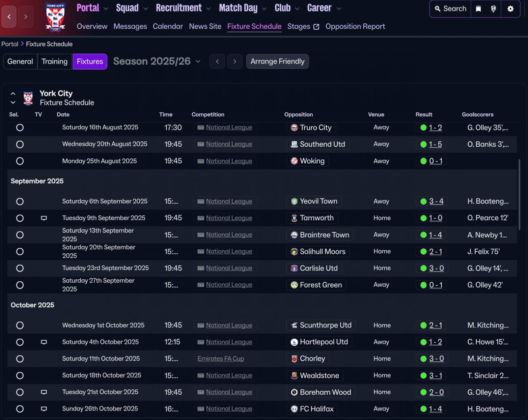
Task: Click the Solihull Moors club badge
Action: point(294,252)
